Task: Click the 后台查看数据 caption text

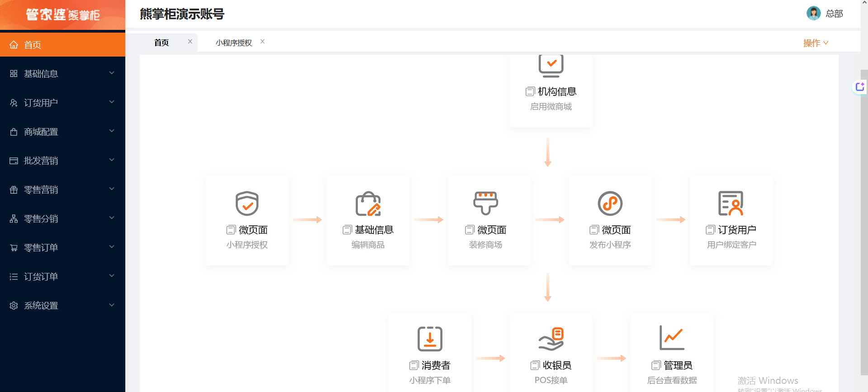Action: click(x=672, y=380)
